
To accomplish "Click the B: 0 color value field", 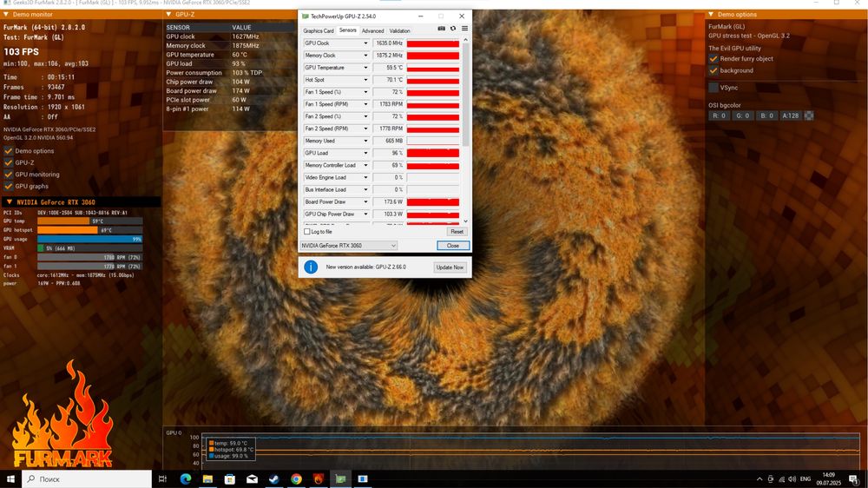I will click(766, 115).
